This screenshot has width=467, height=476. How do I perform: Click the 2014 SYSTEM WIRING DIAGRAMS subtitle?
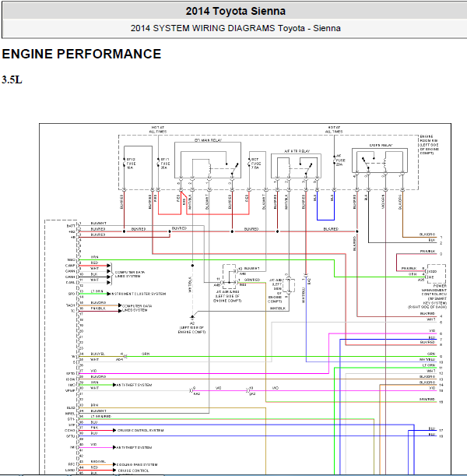coord(235,29)
